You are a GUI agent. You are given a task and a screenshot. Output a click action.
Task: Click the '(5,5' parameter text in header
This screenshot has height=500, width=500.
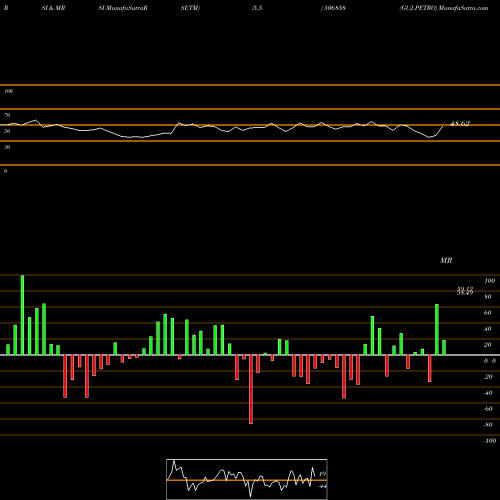257,8
